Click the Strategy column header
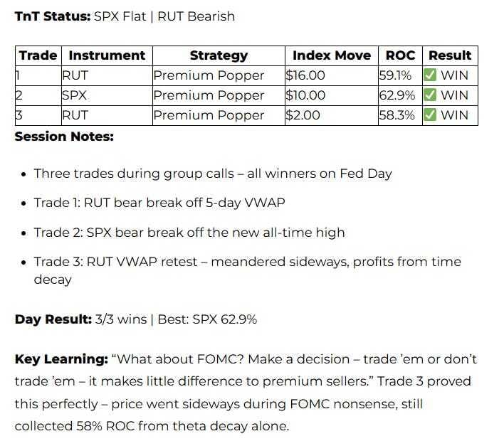Viewport: 504px width, 441px height. (x=219, y=55)
